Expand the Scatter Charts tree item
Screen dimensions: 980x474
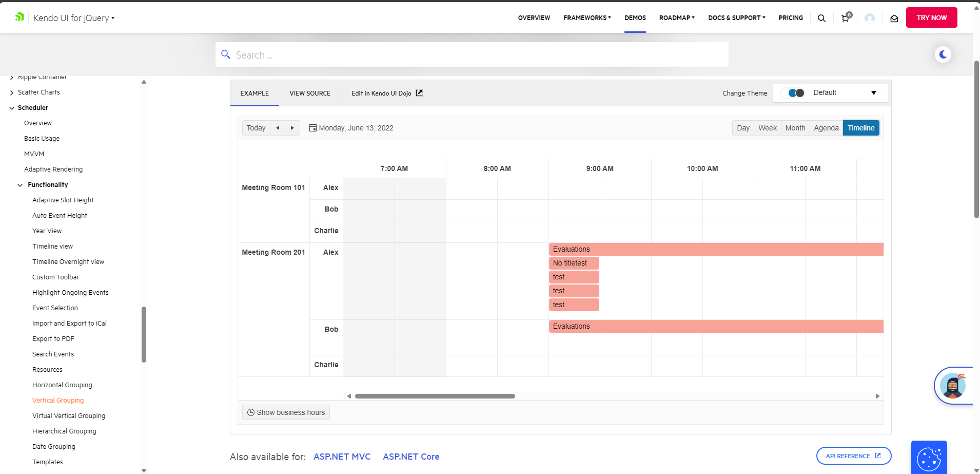[x=12, y=93]
